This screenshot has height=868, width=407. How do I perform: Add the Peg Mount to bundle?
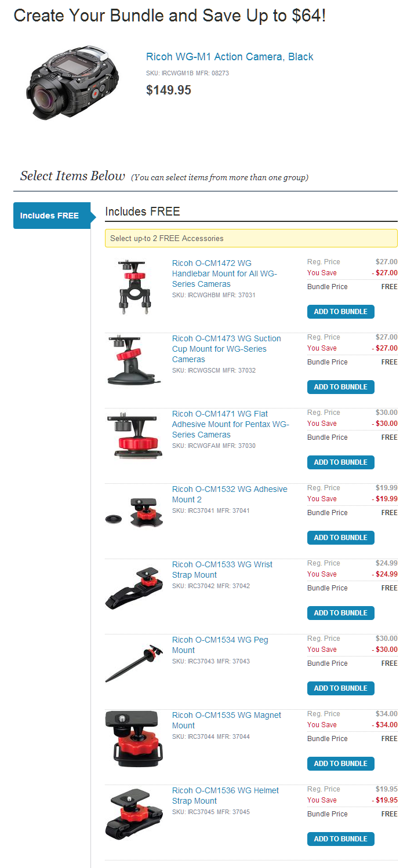click(x=341, y=688)
